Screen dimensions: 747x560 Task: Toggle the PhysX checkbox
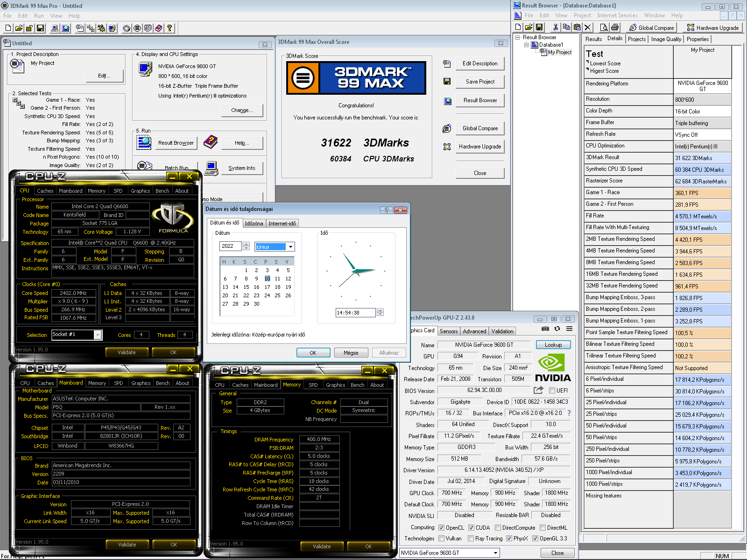pyautogui.click(x=509, y=539)
